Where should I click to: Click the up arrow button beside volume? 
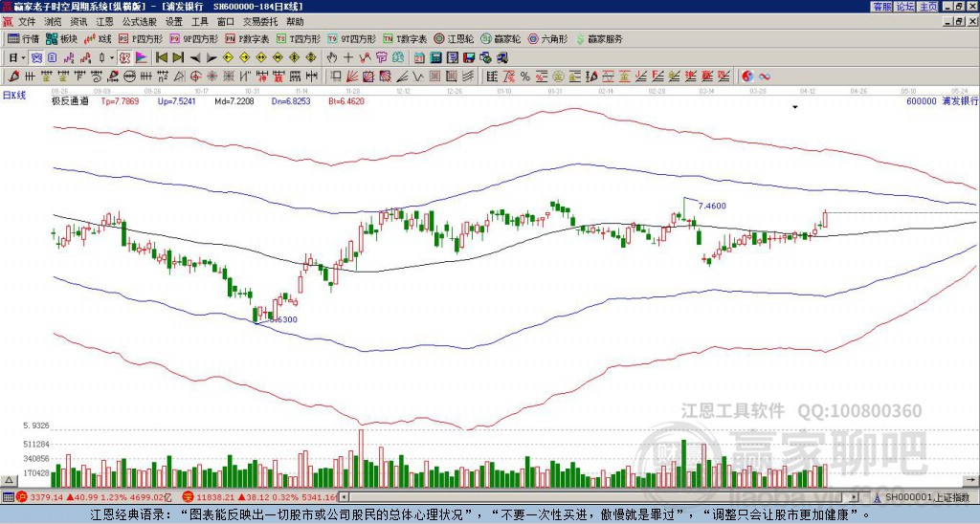point(8,480)
